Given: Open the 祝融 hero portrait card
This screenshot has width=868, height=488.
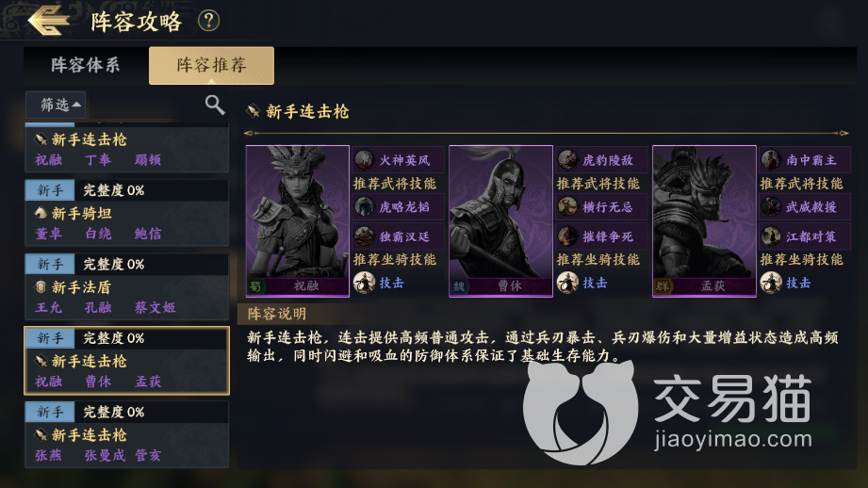Looking at the screenshot, I should pyautogui.click(x=298, y=221).
